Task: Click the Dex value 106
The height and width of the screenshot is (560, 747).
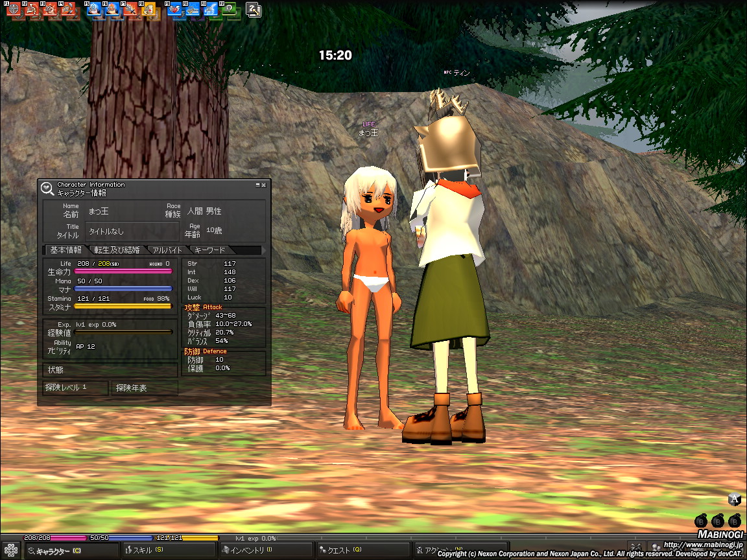Action: (x=230, y=281)
